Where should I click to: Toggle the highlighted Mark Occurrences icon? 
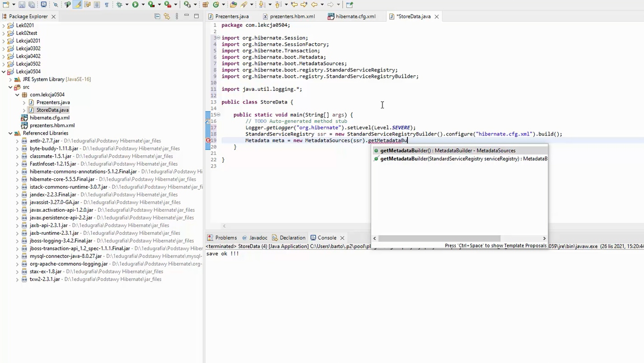[78, 5]
